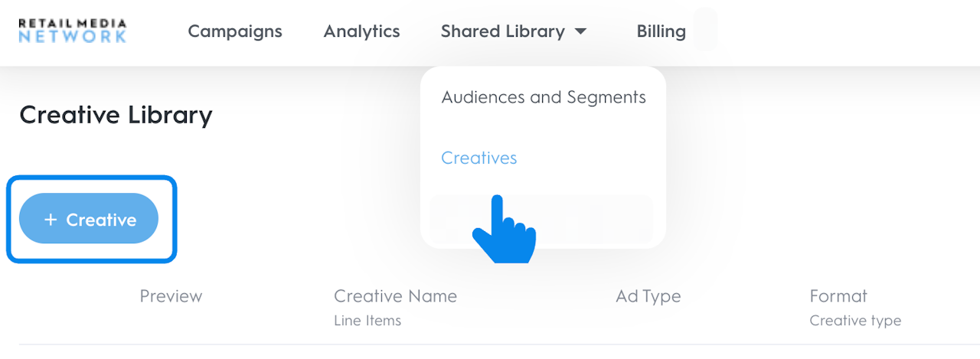This screenshot has width=980, height=359.
Task: Select the Ad Type column header
Action: pyautogui.click(x=648, y=296)
